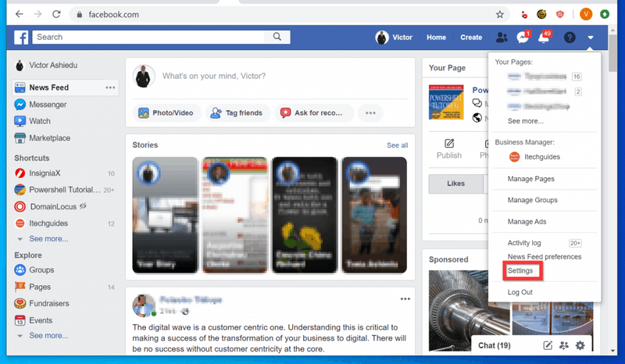Image resolution: width=625 pixels, height=364 pixels.
Task: Open Powershell Tutorial shortcut
Action: click(65, 190)
